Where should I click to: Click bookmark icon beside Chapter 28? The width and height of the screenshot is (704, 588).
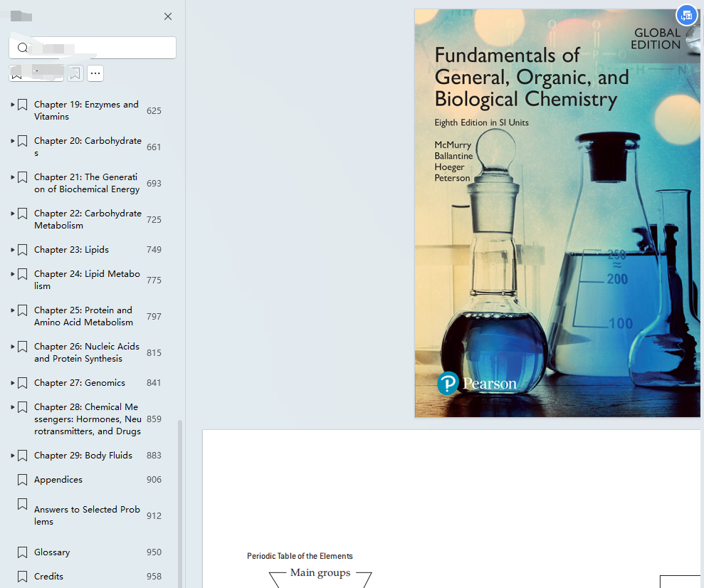[x=23, y=408]
